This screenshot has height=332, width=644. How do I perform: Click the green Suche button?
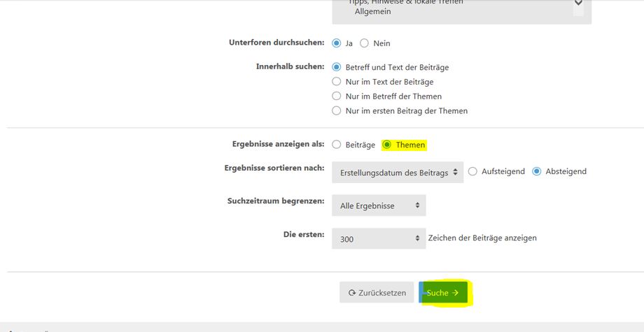click(443, 293)
